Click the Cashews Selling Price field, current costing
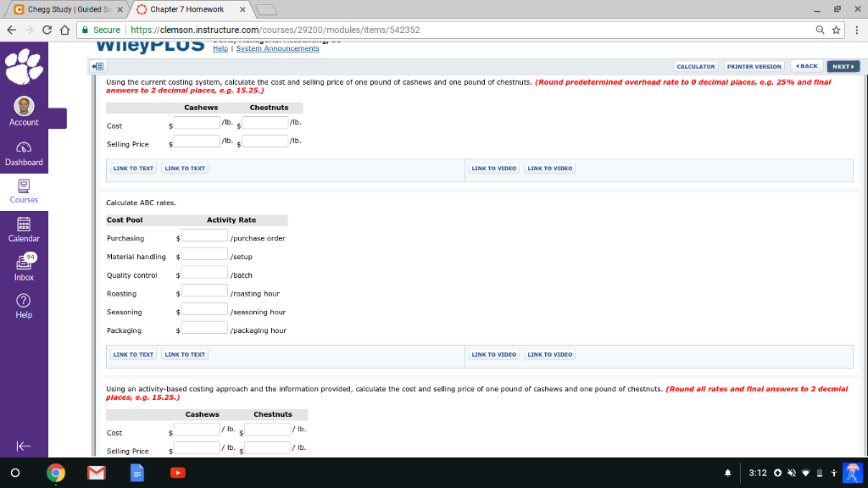 click(x=197, y=141)
